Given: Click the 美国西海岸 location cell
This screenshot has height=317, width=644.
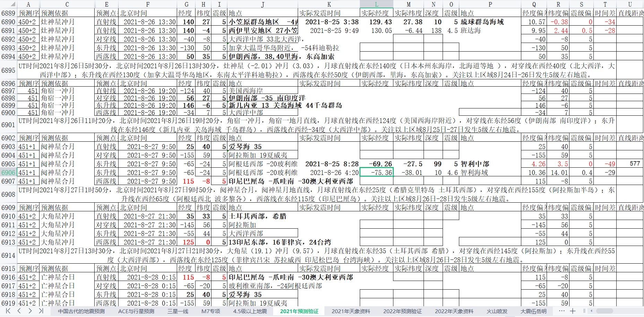Looking at the screenshot, I should [262, 91].
